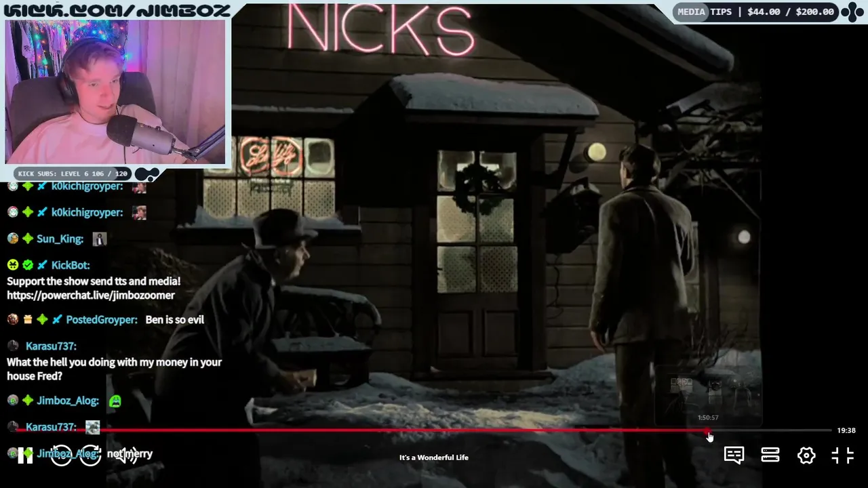Click the emote in Sun_King's message
Image resolution: width=868 pixels, height=488 pixels.
coord(100,239)
